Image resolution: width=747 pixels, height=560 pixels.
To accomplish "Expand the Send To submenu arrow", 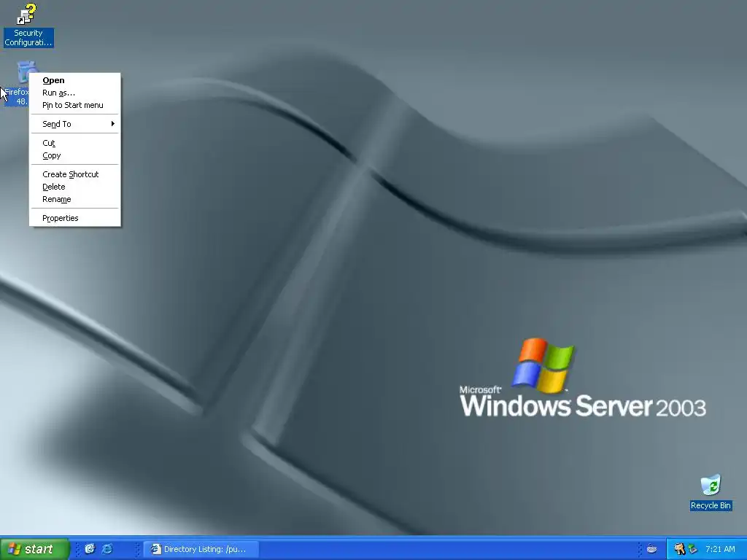I will (x=113, y=124).
